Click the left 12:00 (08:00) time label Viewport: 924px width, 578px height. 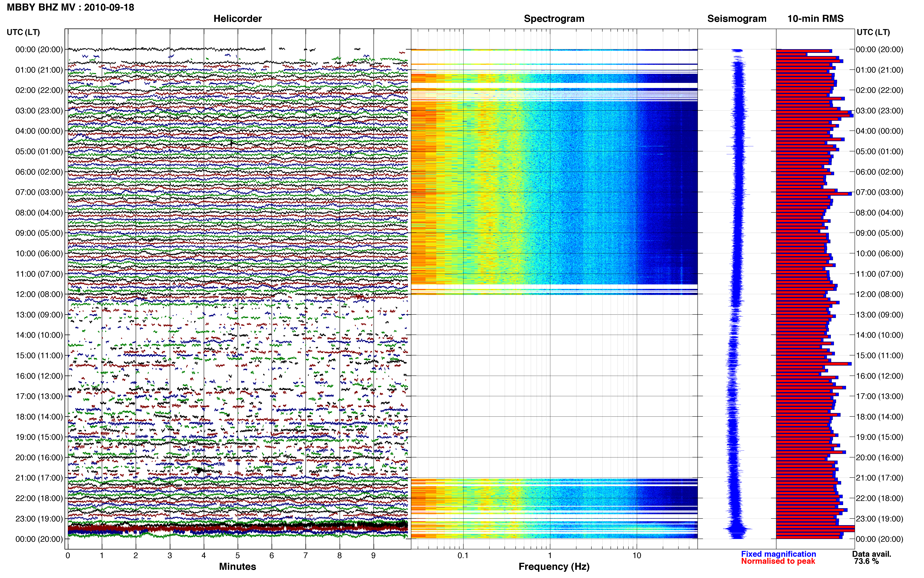tap(39, 294)
